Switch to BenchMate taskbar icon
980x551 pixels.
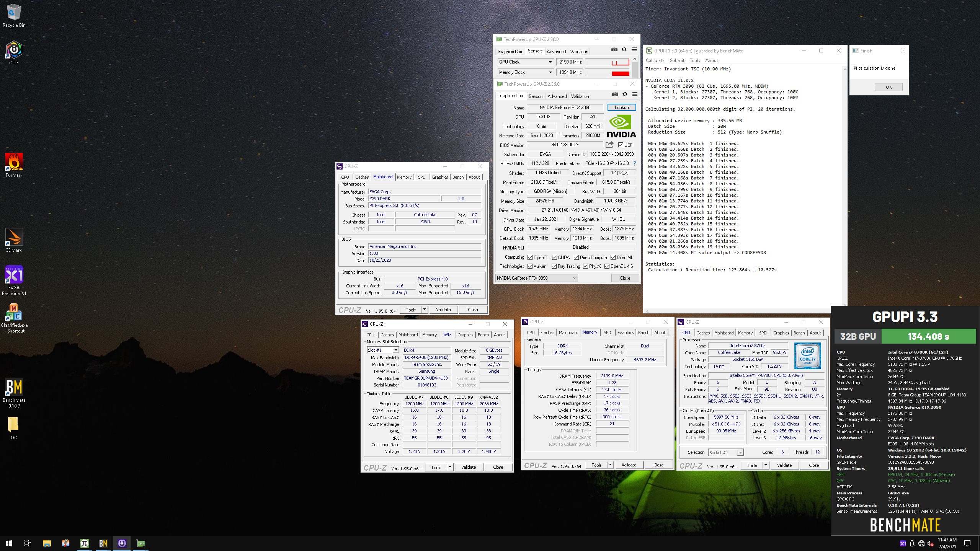coord(103,543)
